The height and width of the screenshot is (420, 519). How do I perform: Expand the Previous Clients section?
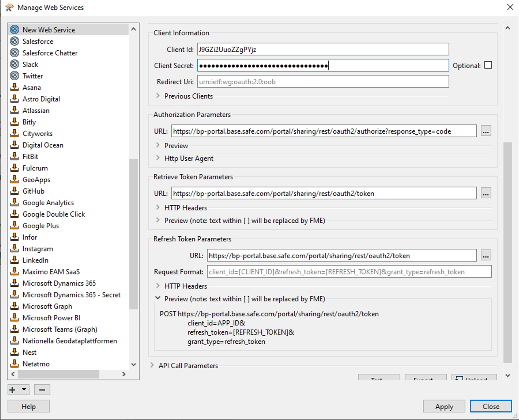[158, 96]
